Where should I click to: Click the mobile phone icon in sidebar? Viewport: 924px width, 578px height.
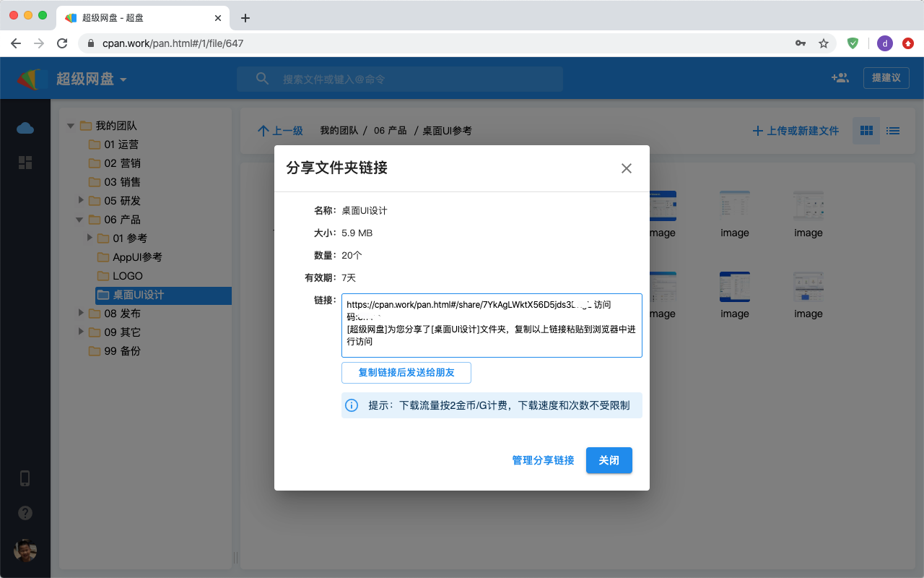25,478
